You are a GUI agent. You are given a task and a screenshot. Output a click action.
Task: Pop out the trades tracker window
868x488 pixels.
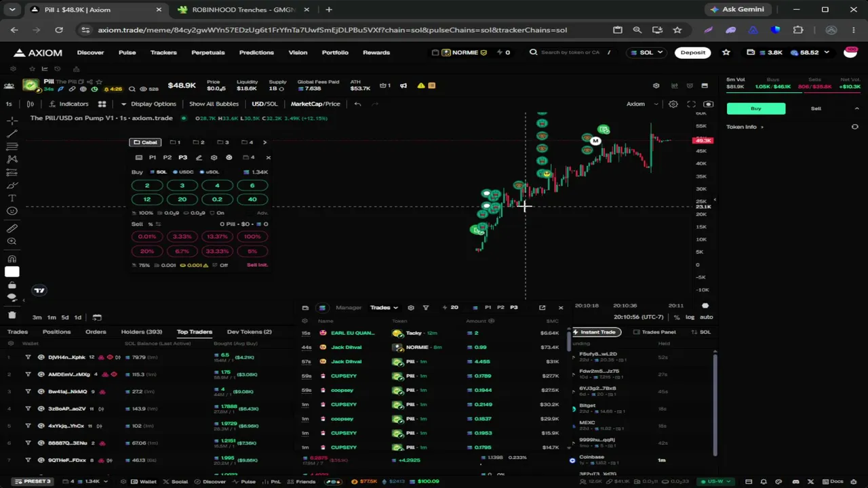(542, 308)
